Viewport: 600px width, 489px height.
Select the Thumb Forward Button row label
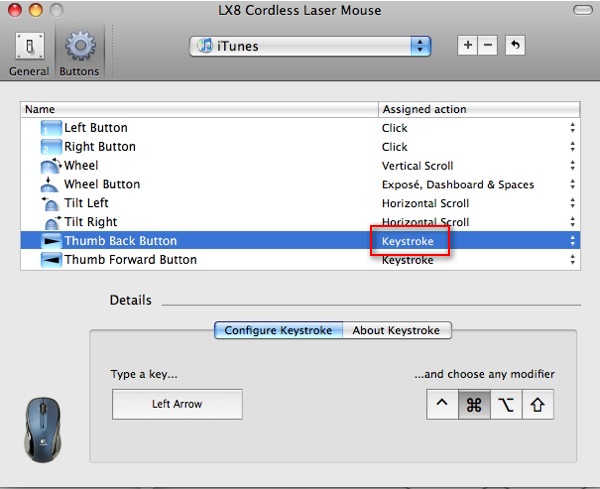[x=130, y=259]
